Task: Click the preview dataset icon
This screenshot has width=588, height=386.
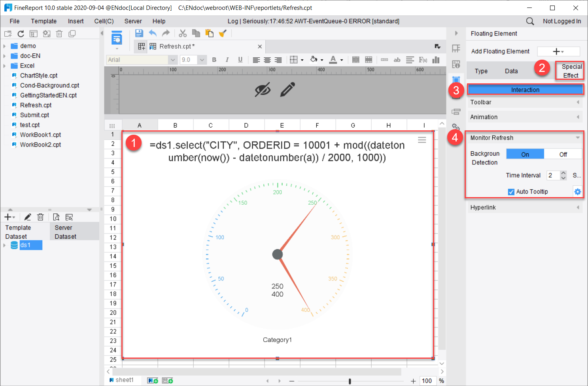Action: click(x=56, y=217)
